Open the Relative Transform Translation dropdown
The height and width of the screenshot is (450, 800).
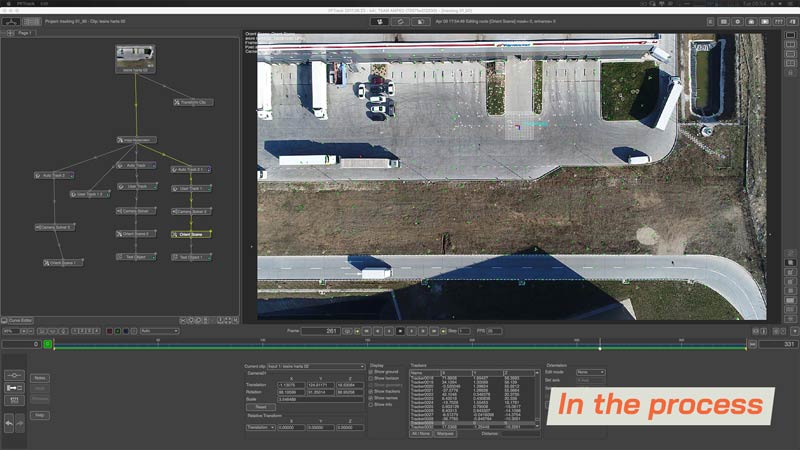pyautogui.click(x=260, y=427)
